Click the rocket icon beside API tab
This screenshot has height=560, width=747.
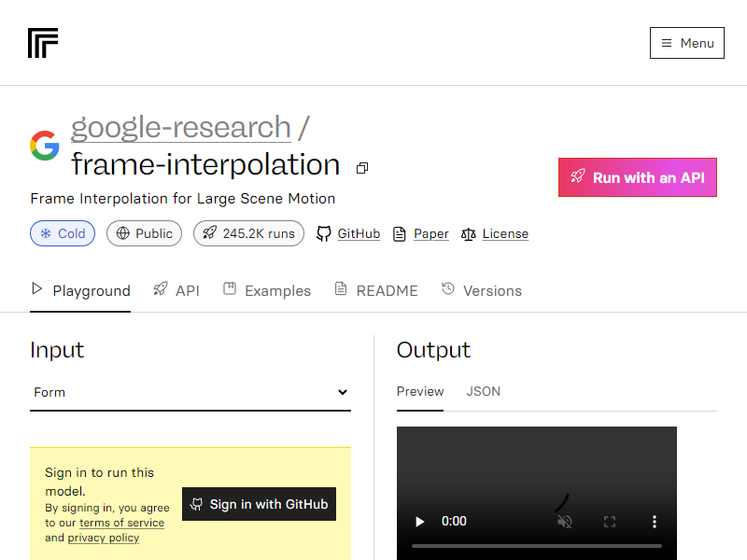[x=161, y=288]
